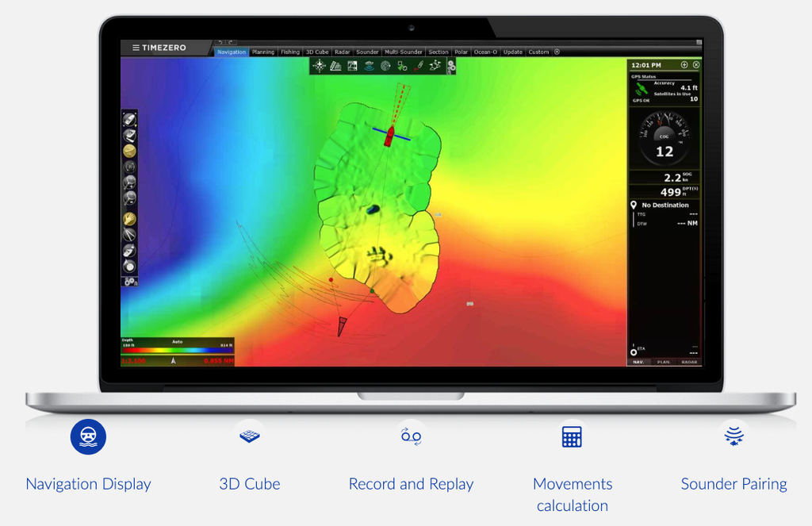The width and height of the screenshot is (812, 526).
Task: Add a new workspace with plus button
Action: (557, 52)
